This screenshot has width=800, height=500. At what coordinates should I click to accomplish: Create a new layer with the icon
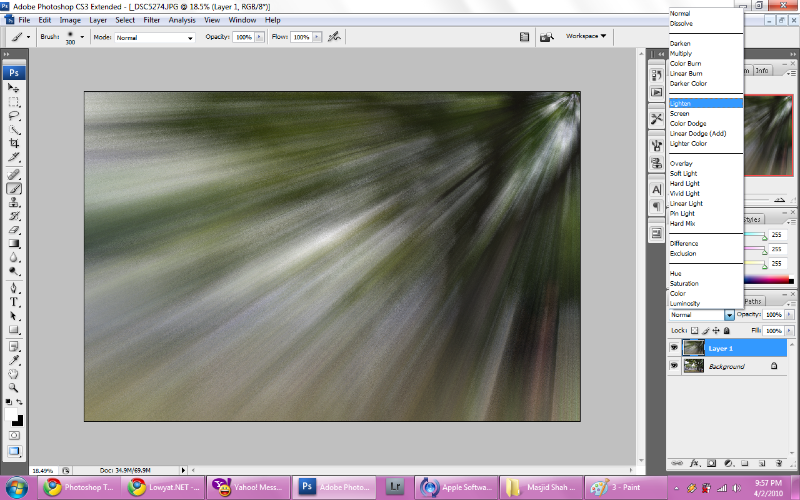coord(760,463)
